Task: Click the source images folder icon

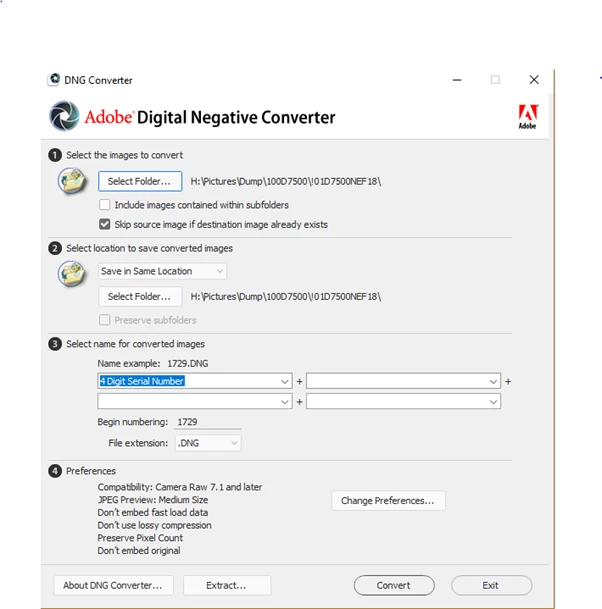Action: (x=72, y=181)
